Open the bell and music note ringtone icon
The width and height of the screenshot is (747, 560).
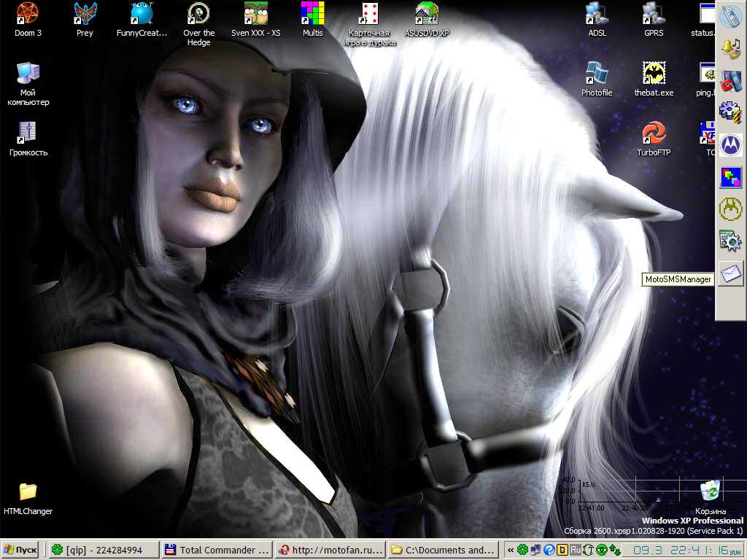(731, 48)
